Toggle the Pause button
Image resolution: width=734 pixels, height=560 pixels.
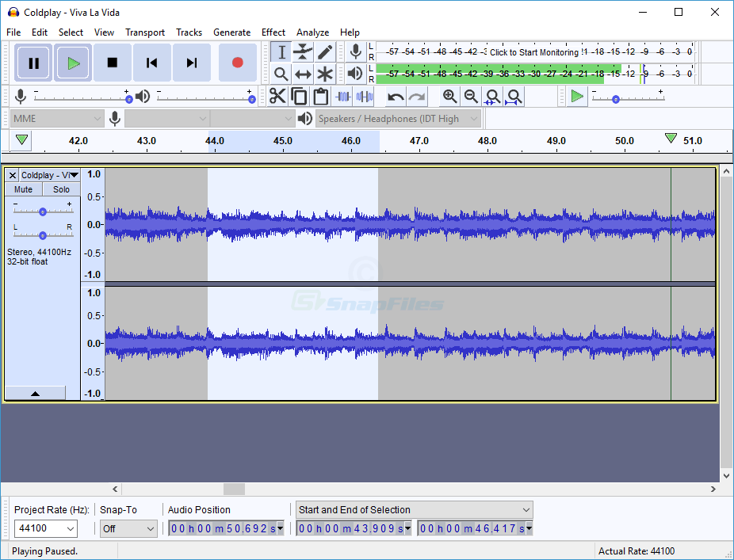(32, 63)
